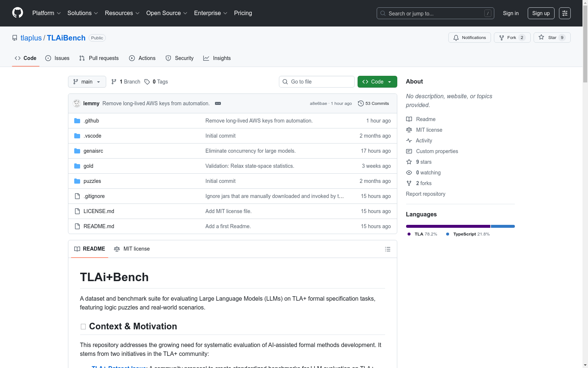Focus the Search or jump to field
Viewport: 588px width, 368px height.
(x=435, y=13)
